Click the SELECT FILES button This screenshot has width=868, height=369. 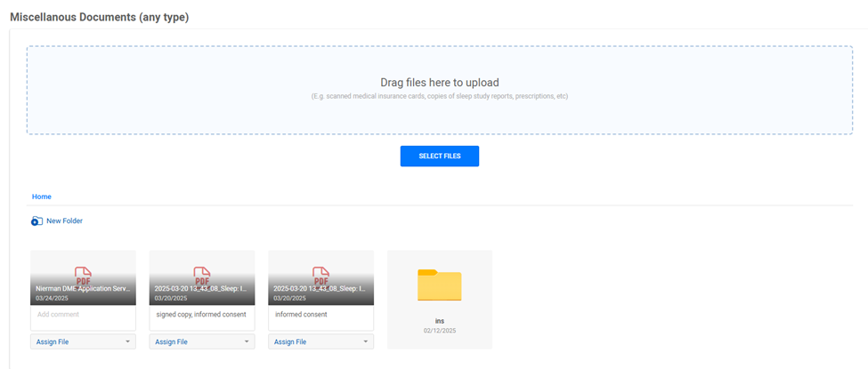coord(440,156)
